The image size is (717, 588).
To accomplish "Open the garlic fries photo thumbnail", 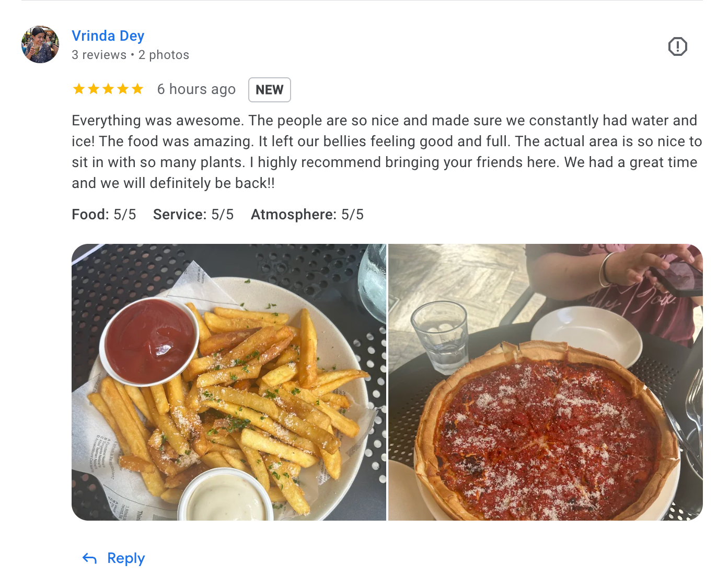I will (229, 382).
